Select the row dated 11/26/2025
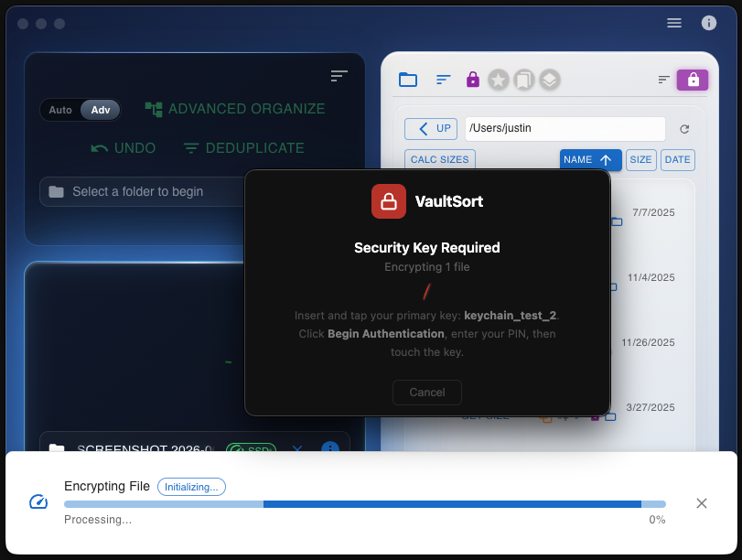The height and width of the screenshot is (560, 742). click(648, 342)
